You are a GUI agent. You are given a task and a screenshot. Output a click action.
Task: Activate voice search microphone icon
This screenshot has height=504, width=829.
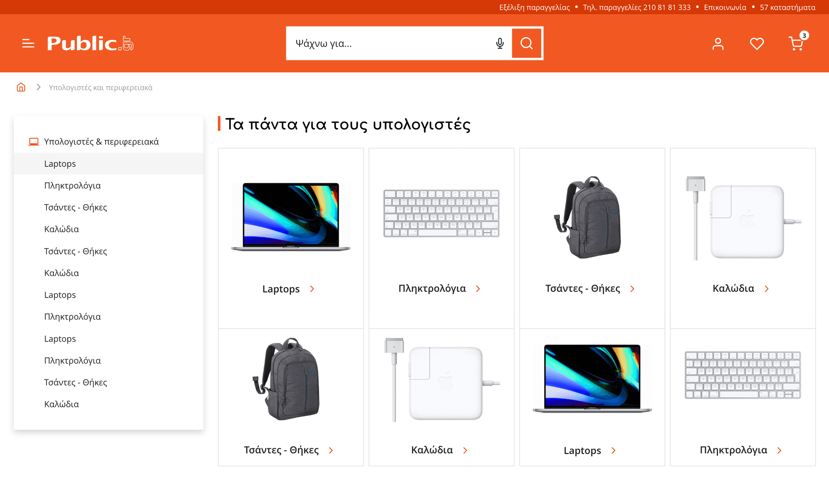500,43
